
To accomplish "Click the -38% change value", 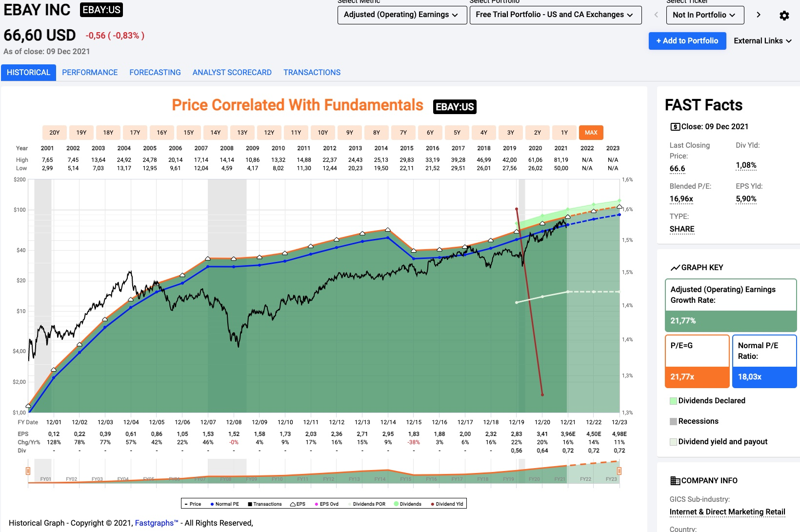I will 414,442.
